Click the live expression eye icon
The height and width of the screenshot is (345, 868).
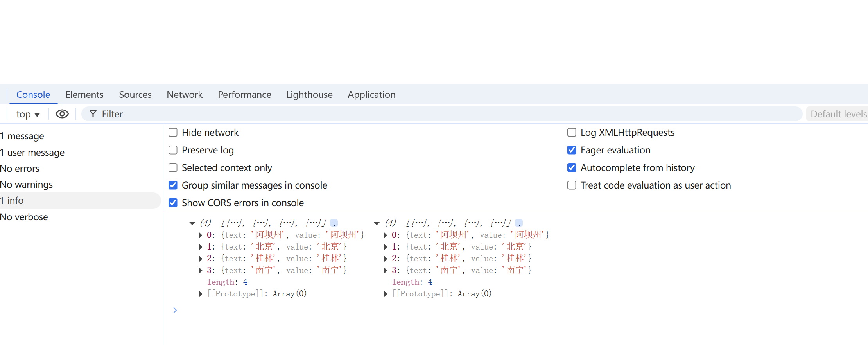coord(62,114)
